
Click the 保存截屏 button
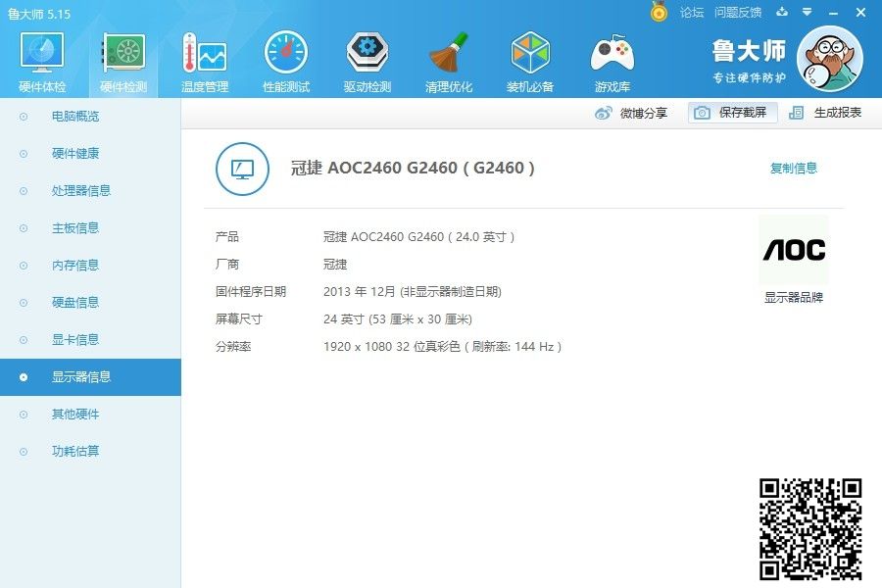pyautogui.click(x=733, y=113)
